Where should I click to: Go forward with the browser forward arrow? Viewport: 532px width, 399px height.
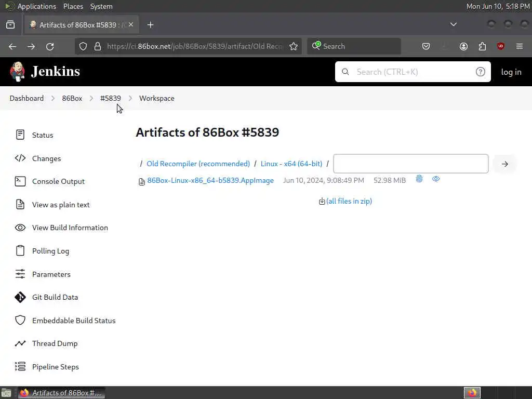pos(31,46)
